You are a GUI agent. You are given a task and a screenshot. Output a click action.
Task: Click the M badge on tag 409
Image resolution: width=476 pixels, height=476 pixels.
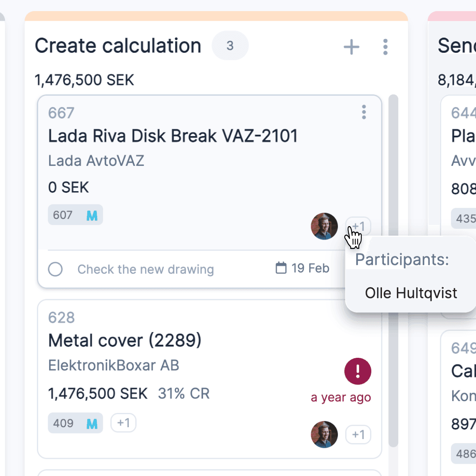92,424
